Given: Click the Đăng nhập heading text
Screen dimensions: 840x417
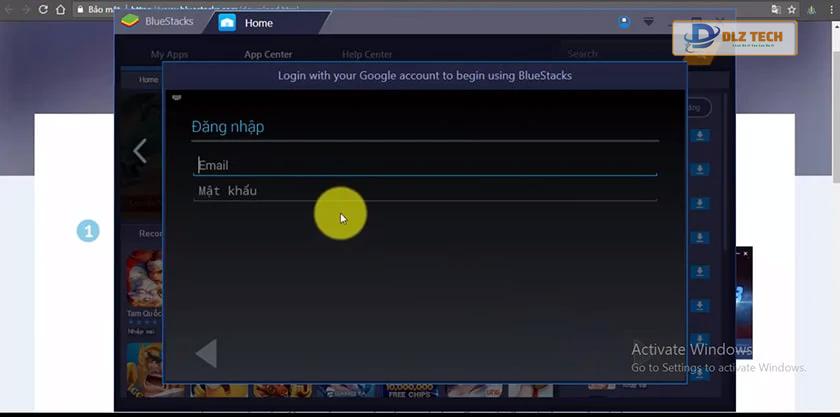Looking at the screenshot, I should tap(228, 127).
